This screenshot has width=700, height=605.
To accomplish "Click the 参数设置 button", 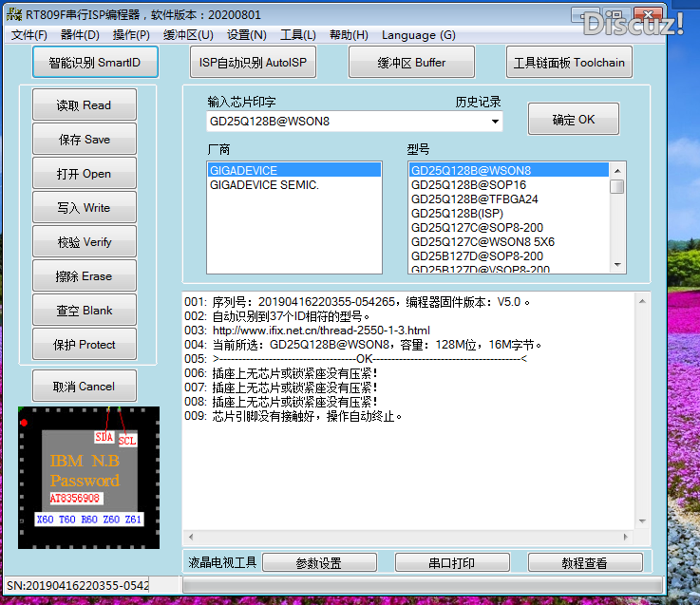I will pyautogui.click(x=319, y=562).
